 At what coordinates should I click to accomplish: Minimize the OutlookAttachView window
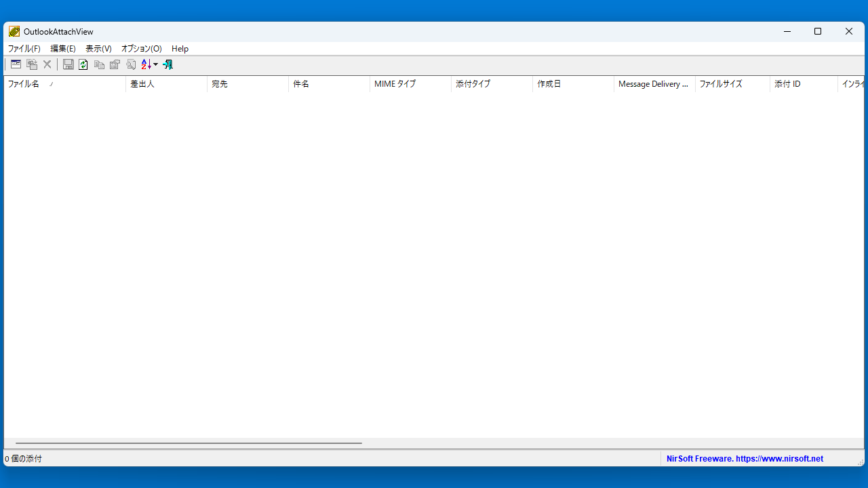[787, 31]
